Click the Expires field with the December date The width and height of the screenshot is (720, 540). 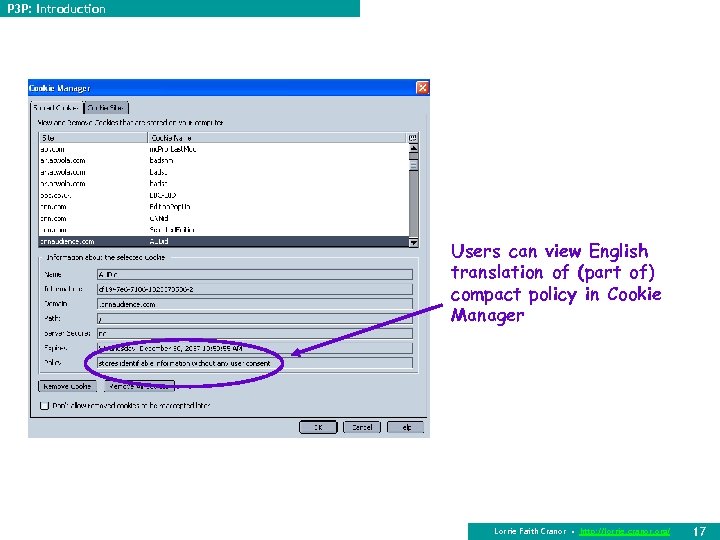point(255,348)
